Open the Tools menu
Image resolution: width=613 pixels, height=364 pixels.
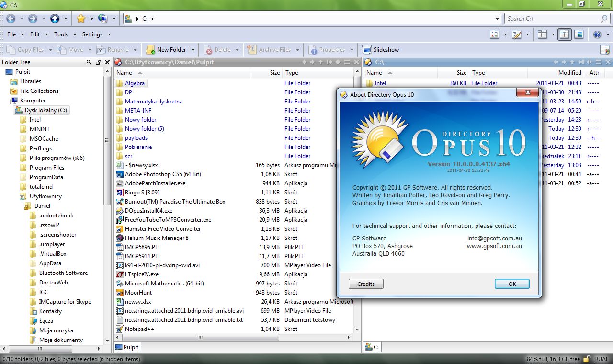61,34
